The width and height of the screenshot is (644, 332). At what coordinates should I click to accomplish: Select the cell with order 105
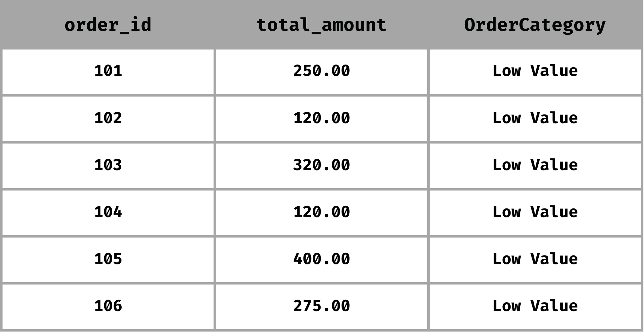coord(108,259)
